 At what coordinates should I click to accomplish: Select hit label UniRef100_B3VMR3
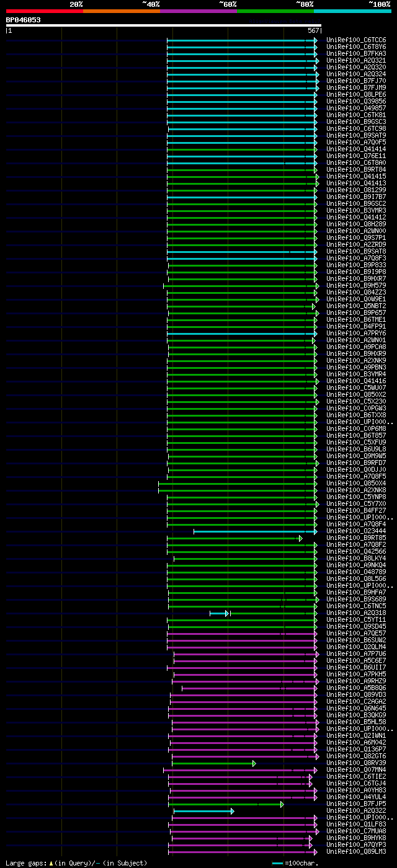coord(356,211)
